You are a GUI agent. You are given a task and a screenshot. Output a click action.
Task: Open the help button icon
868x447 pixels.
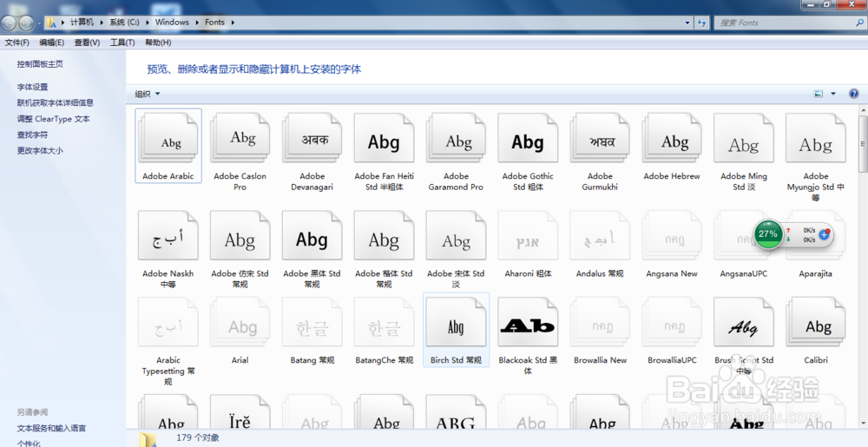click(x=853, y=94)
